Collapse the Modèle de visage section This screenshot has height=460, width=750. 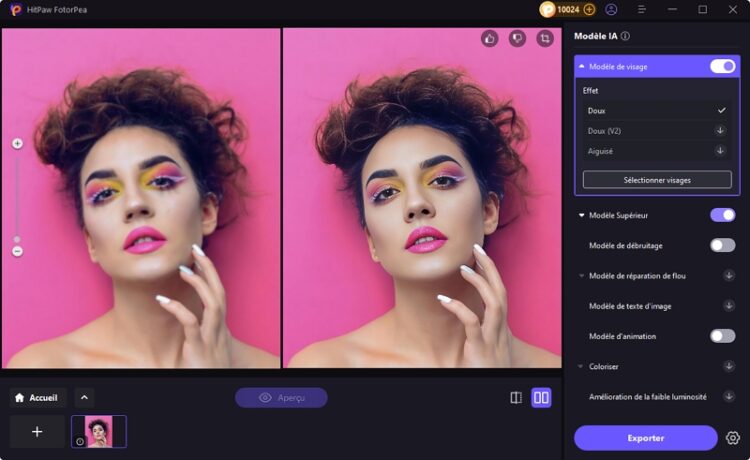[582, 66]
